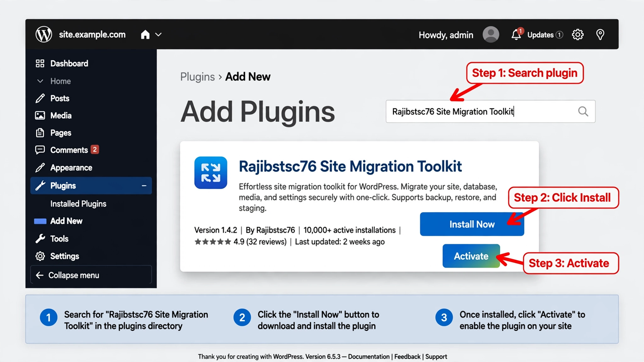
Task: Open Installed Plugins submenu item
Action: [78, 204]
